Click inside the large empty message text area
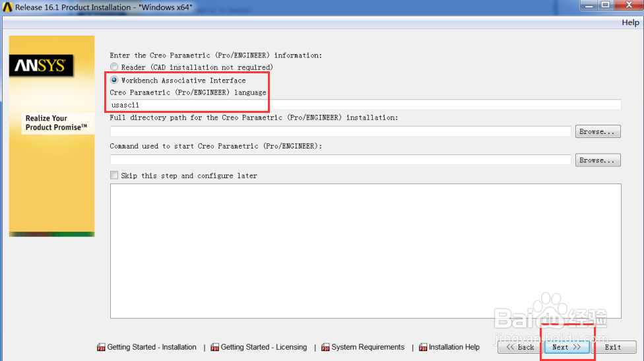 [366, 251]
